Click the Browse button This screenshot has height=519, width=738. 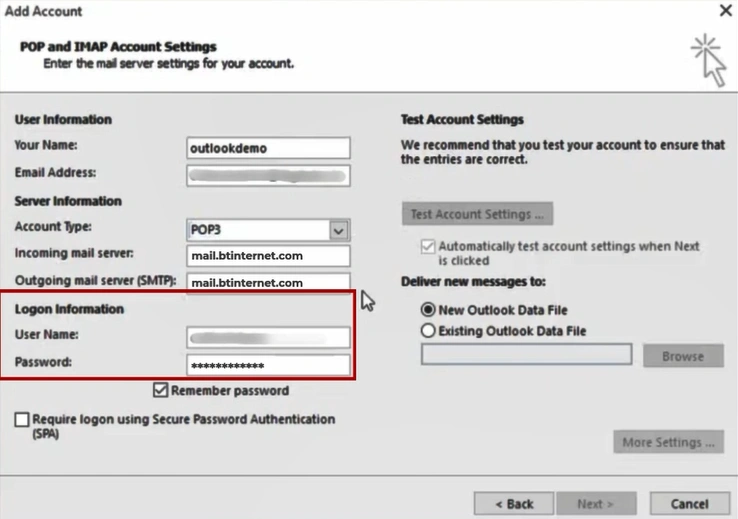point(683,356)
